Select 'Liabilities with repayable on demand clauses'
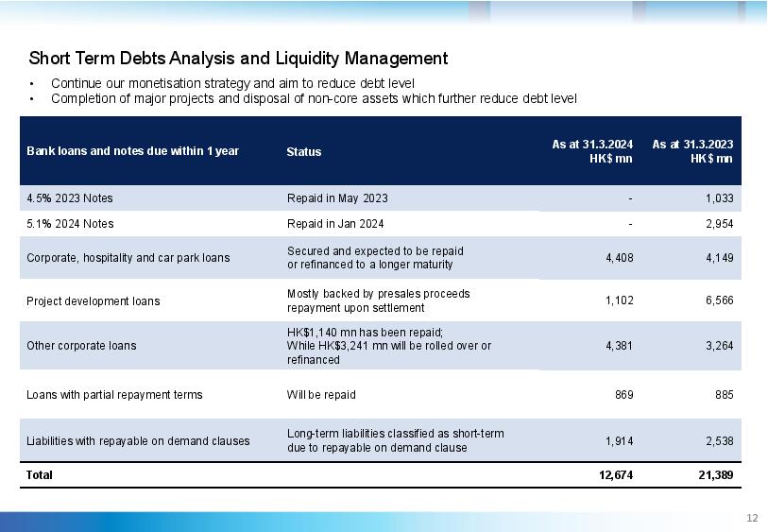 tap(138, 441)
